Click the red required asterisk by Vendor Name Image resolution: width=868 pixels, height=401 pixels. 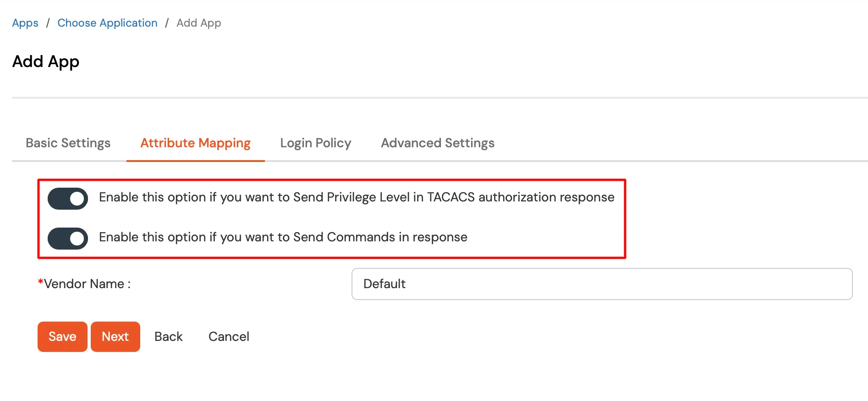tap(40, 282)
